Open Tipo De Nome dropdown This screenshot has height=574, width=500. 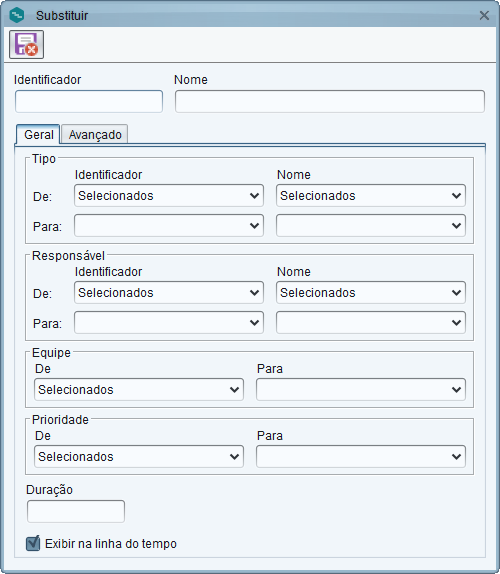coord(371,195)
